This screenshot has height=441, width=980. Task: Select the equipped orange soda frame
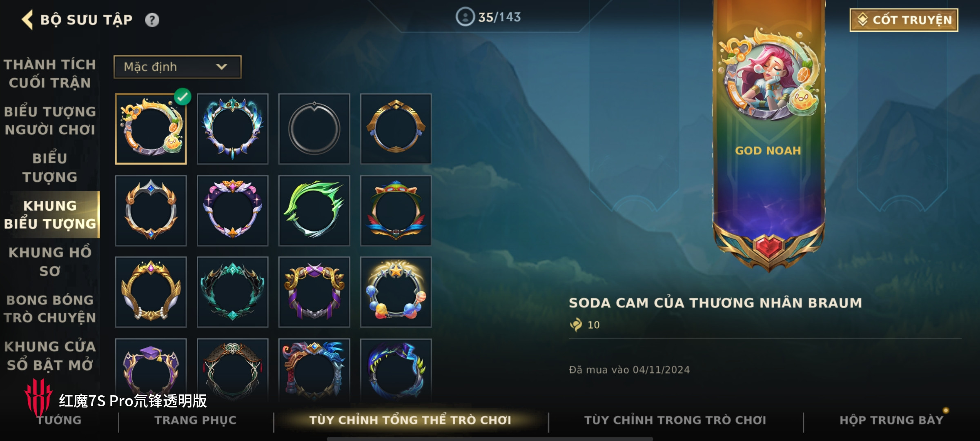(151, 129)
